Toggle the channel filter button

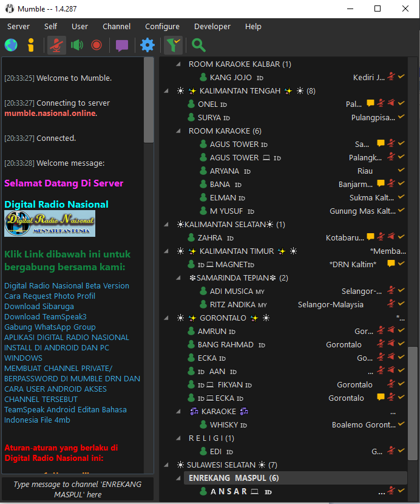point(173,45)
